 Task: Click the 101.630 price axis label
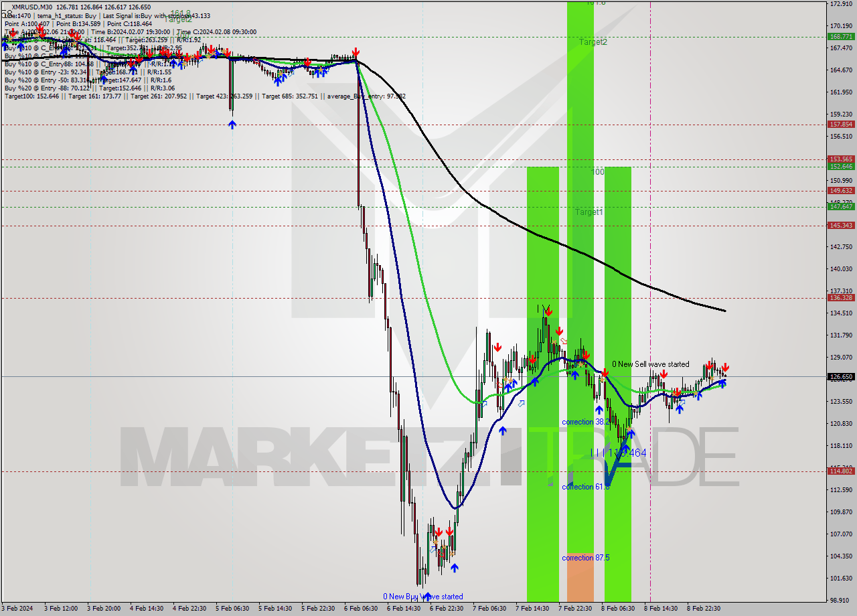[x=841, y=578]
